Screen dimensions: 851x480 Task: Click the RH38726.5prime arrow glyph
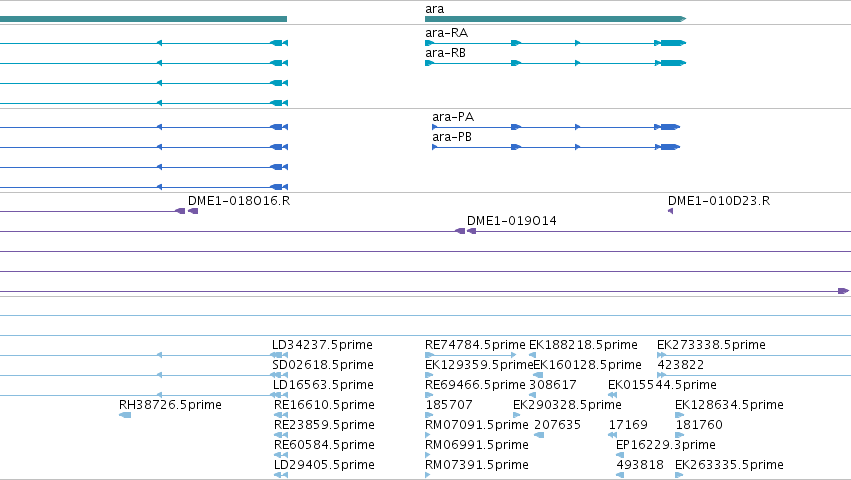pos(125,415)
